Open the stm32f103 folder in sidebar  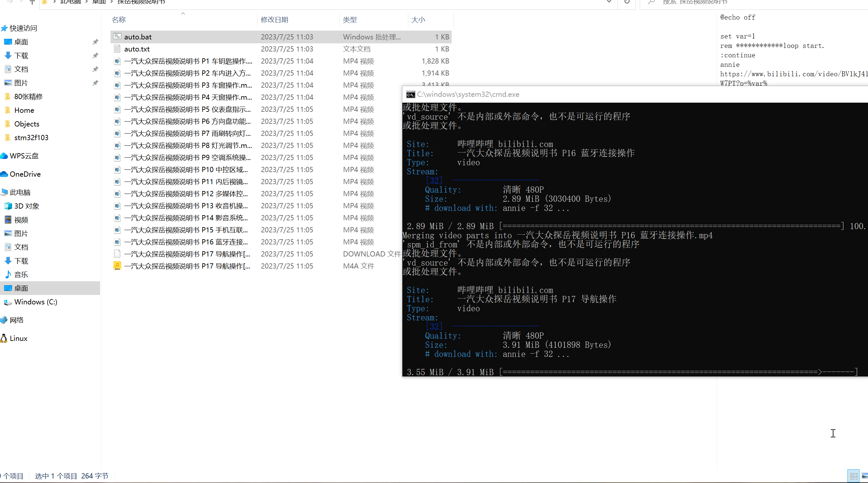pos(31,138)
